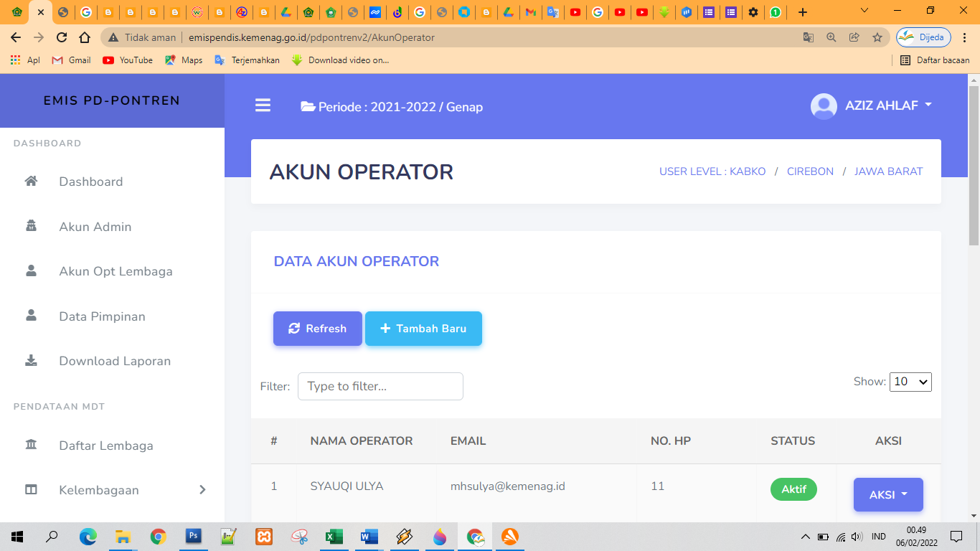Open the Gmail bookmark
The width and height of the screenshot is (980, 551).
72,60
